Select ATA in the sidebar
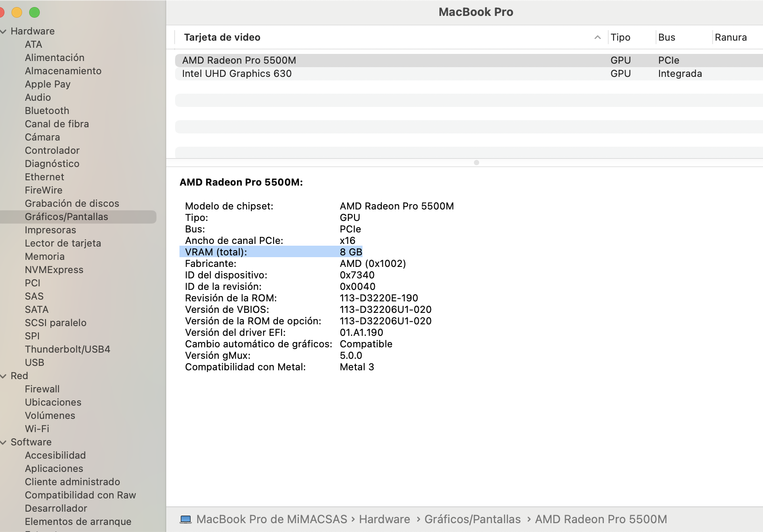 (x=34, y=45)
